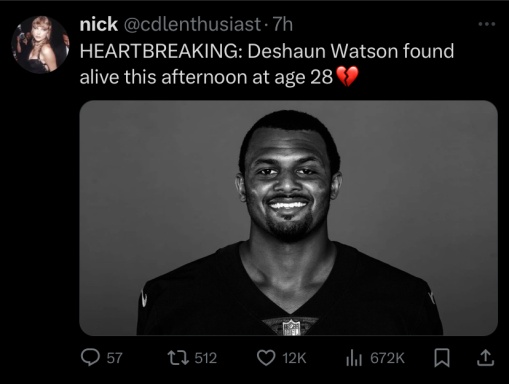
Task: Click the 57 replies count
Action: pos(115,358)
